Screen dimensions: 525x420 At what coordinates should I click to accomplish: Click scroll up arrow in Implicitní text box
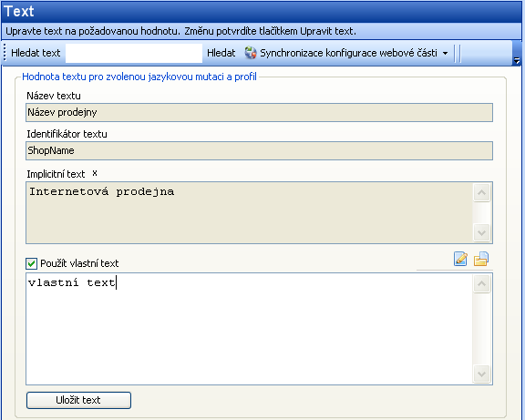482,192
